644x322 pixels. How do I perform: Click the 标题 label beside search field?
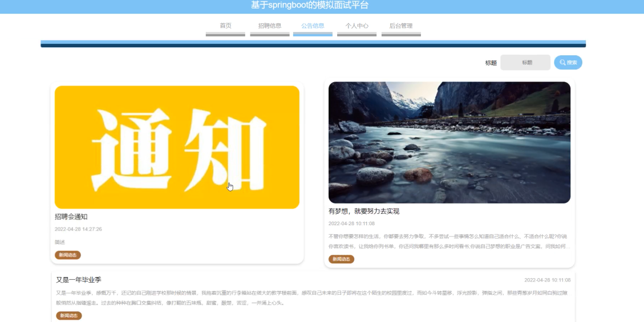coord(491,63)
